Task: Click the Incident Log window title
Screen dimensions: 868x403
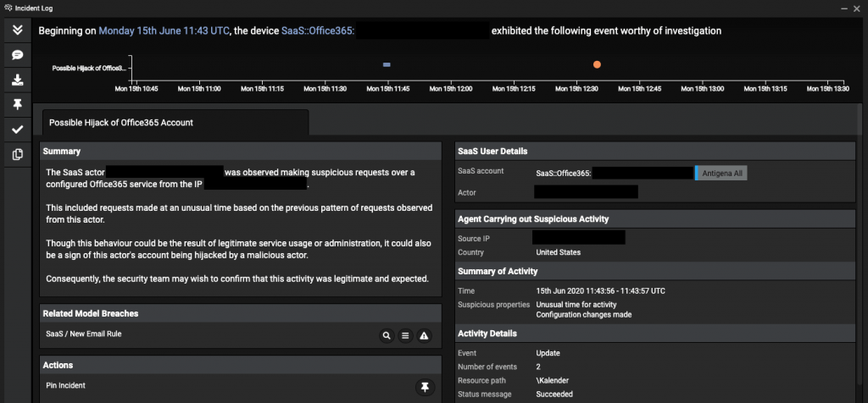Action: pyautogui.click(x=32, y=7)
